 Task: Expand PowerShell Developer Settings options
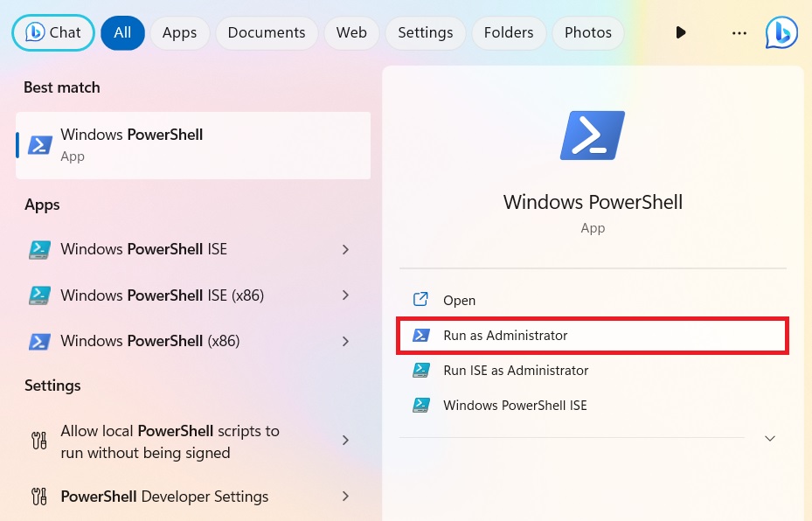point(345,497)
